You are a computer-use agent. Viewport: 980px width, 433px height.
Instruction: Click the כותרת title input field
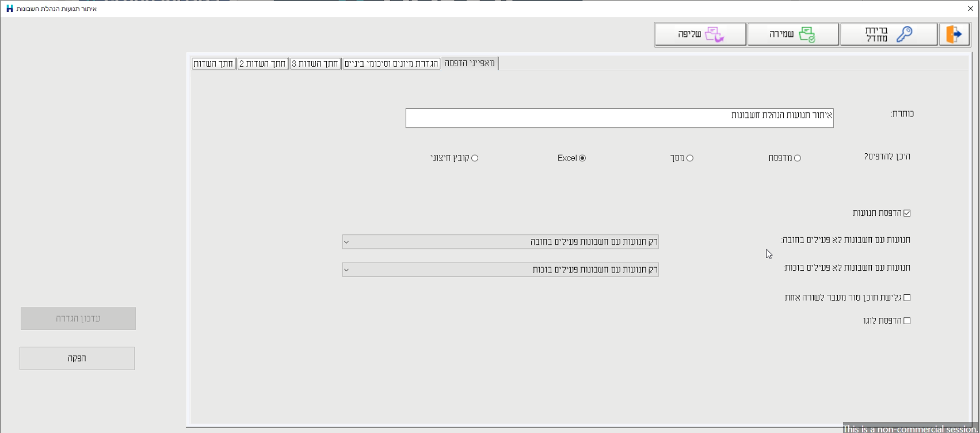(x=619, y=118)
